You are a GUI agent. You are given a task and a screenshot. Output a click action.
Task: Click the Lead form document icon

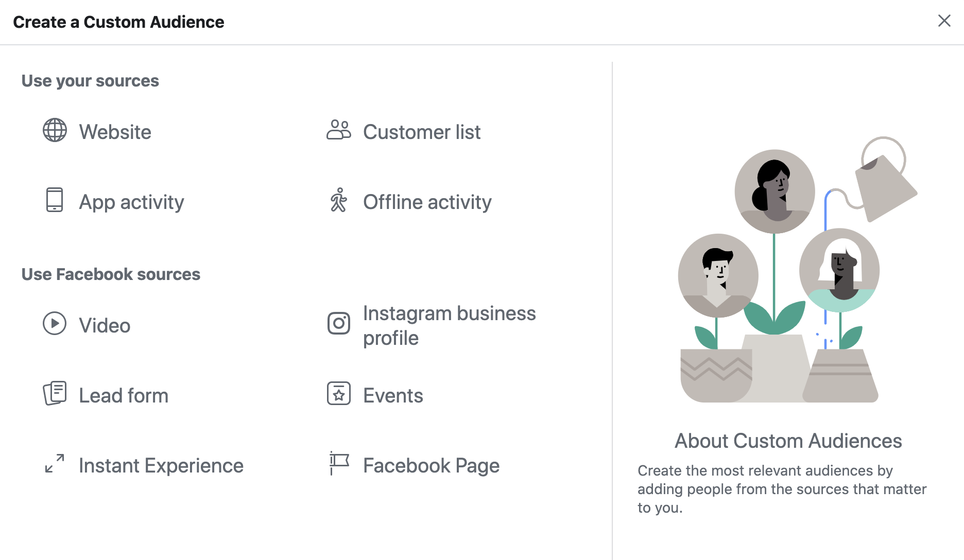pos(55,393)
